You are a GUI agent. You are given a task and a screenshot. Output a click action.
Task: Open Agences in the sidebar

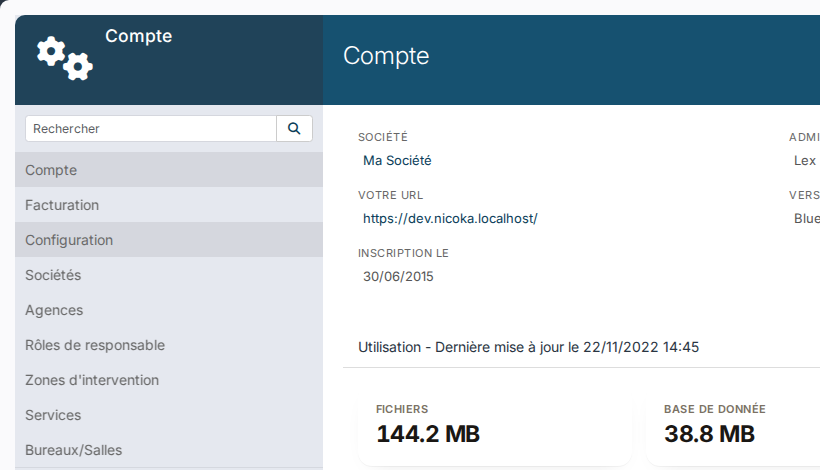tap(169, 310)
